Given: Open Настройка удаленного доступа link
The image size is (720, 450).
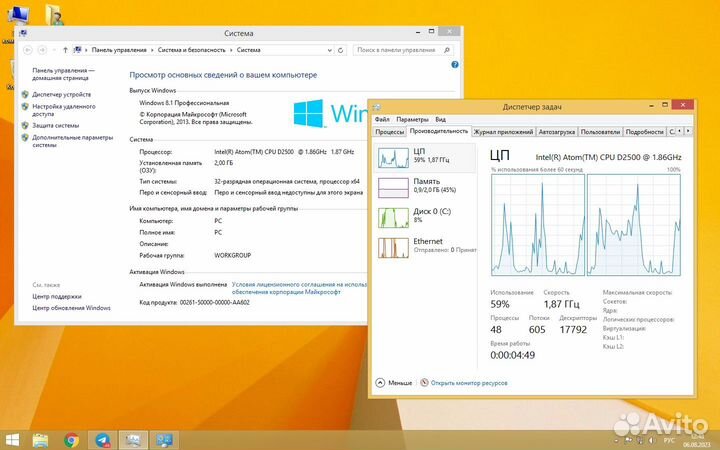Looking at the screenshot, I should click(64, 110).
